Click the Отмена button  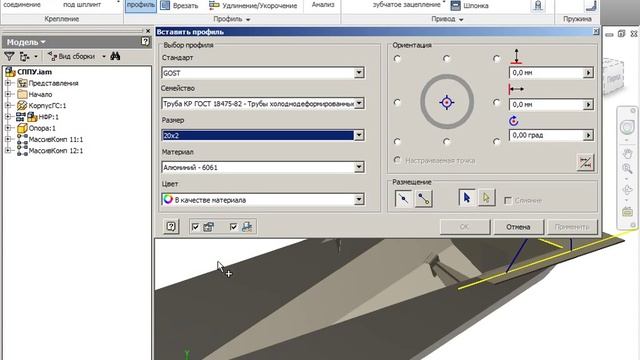(x=518, y=227)
